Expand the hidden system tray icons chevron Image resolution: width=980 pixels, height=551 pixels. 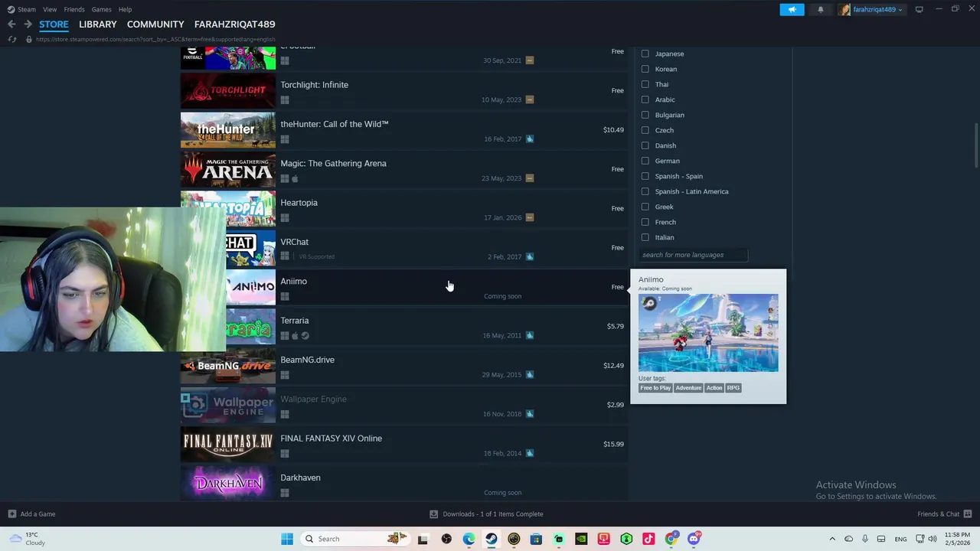[x=832, y=539]
